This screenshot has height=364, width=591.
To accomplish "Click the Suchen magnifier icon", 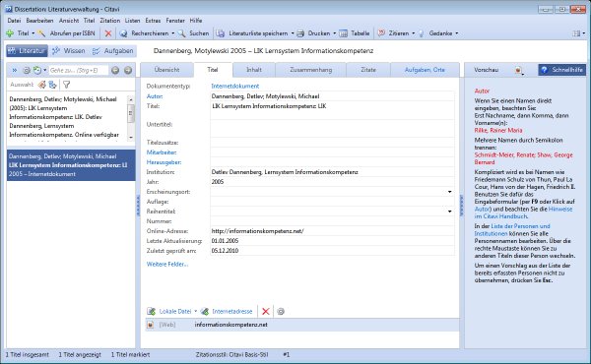I will [181, 33].
